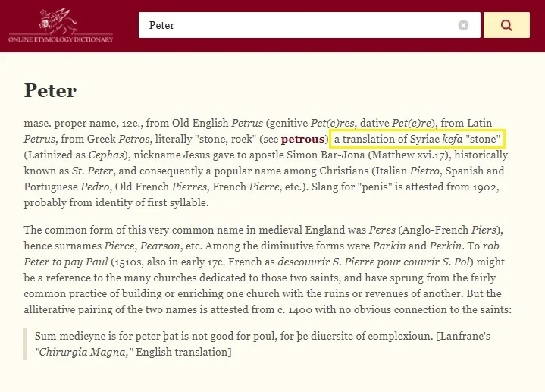545x392 pixels.
Task: Click the italic name Pietro
Action: (424, 171)
